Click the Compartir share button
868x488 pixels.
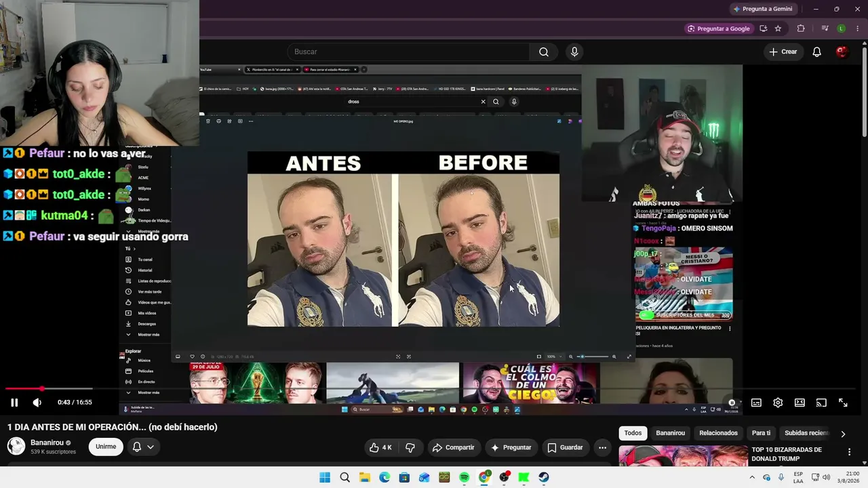pos(454,447)
